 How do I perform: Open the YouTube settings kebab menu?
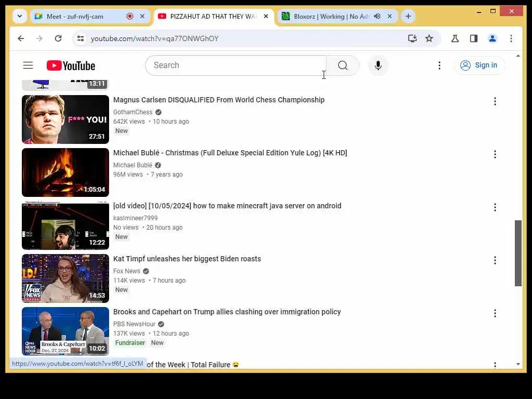point(440,65)
